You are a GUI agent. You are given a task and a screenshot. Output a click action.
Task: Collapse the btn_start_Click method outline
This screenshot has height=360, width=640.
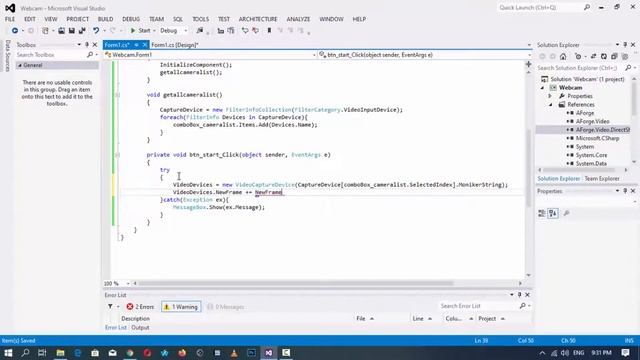(x=118, y=155)
